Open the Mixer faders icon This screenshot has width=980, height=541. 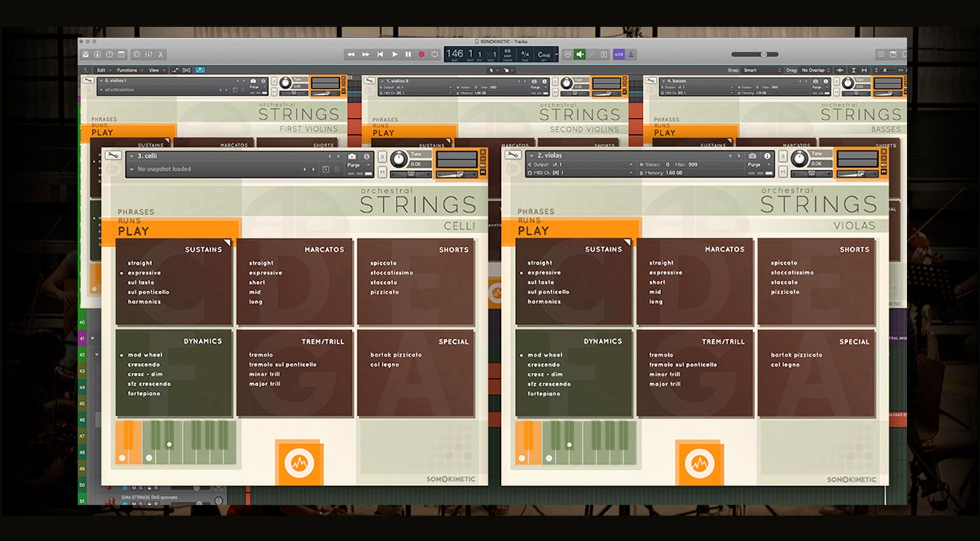[x=148, y=55]
